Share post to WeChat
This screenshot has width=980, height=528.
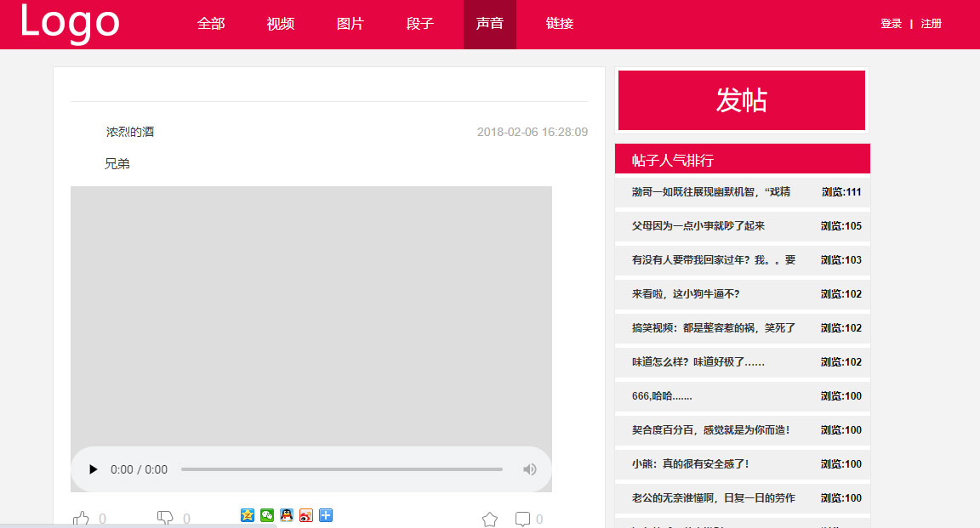(267, 515)
